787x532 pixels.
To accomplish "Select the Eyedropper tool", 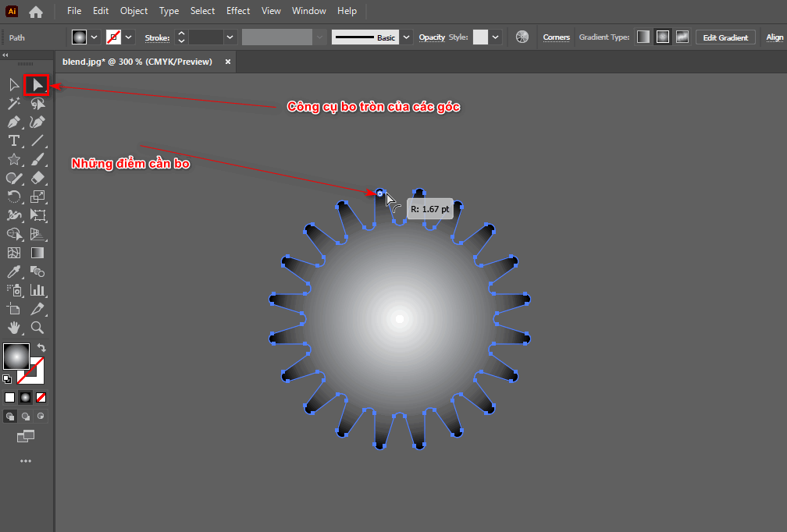I will 14,271.
